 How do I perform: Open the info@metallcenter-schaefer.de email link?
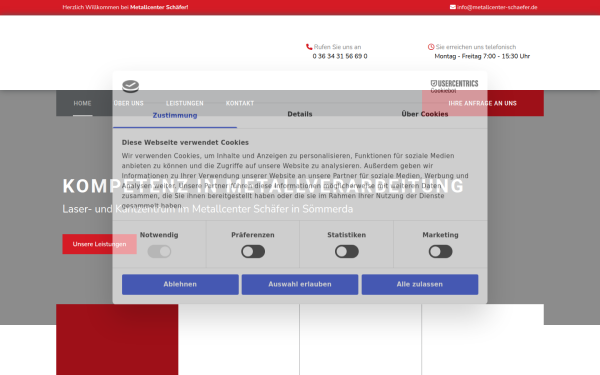coord(497,7)
